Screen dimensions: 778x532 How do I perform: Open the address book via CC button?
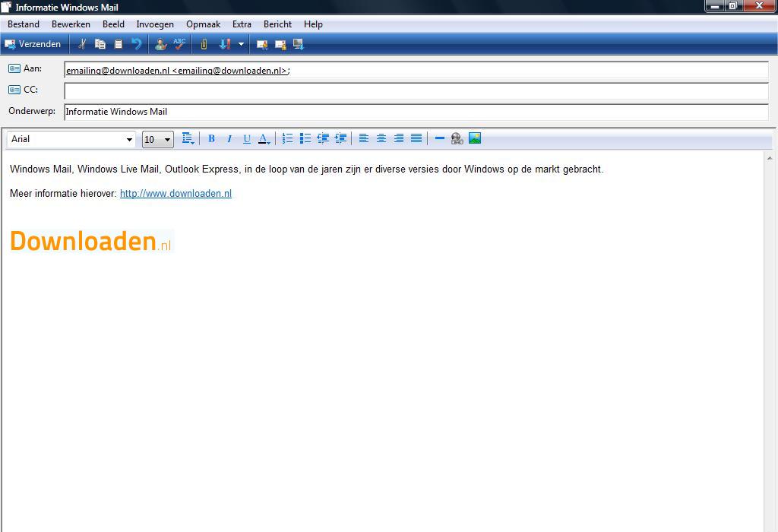click(23, 90)
